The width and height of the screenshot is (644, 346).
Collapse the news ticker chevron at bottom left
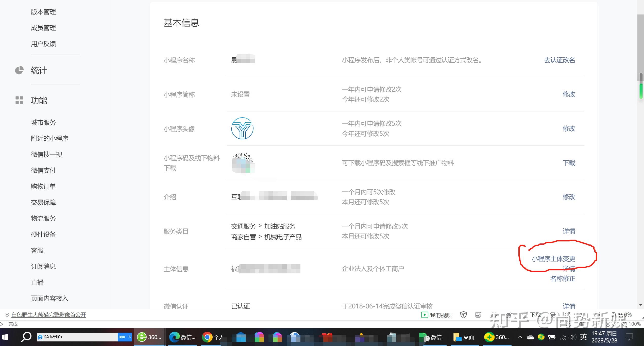coord(7,315)
